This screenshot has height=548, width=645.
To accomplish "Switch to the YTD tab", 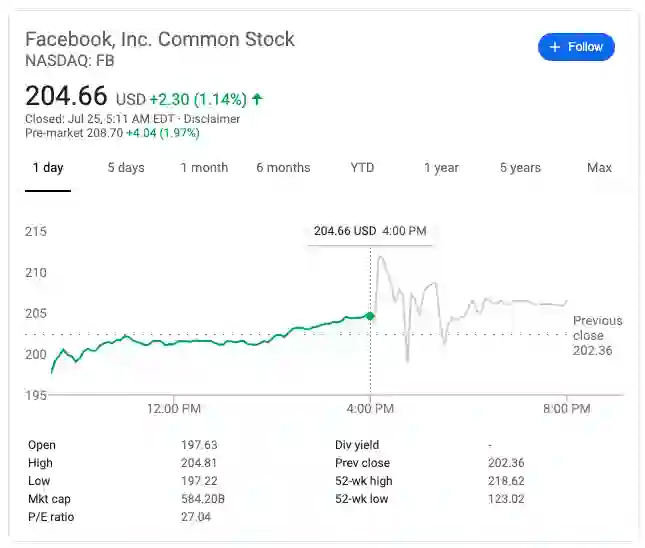I will click(362, 168).
